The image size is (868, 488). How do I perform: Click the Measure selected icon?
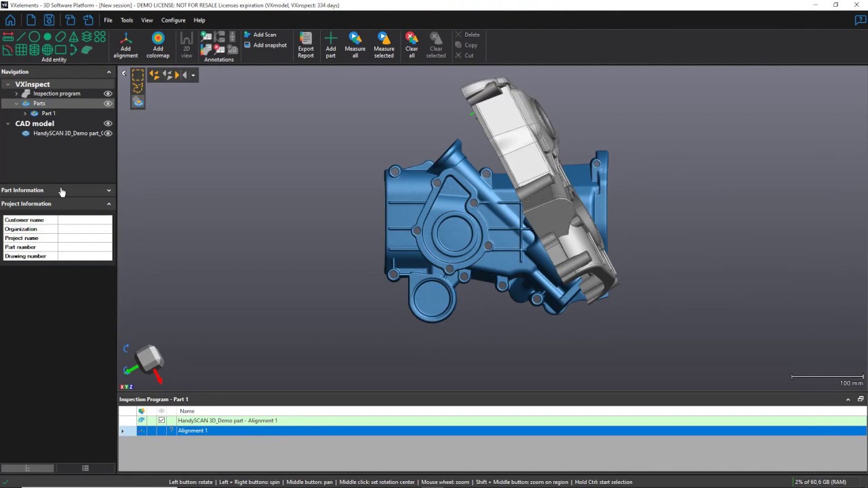coord(383,42)
